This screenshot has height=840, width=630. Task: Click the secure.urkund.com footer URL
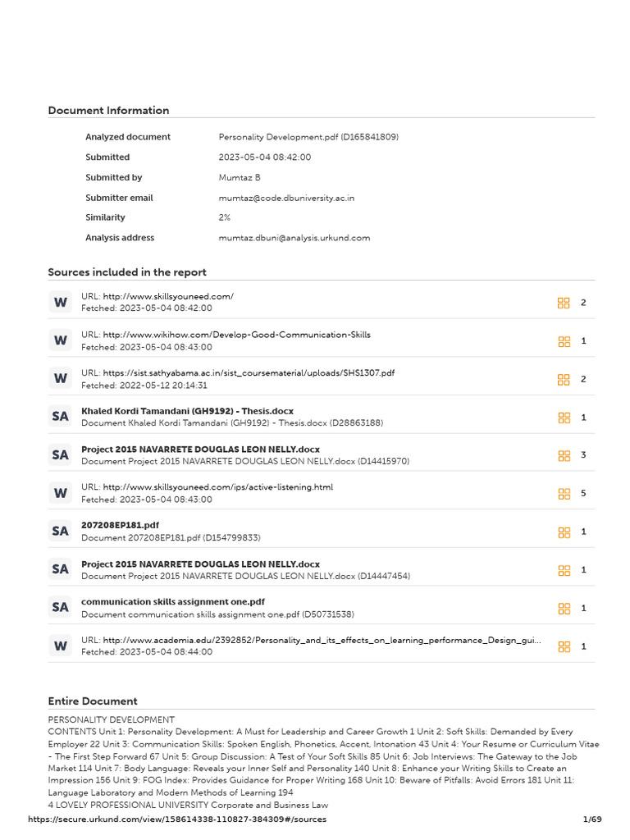(x=177, y=819)
